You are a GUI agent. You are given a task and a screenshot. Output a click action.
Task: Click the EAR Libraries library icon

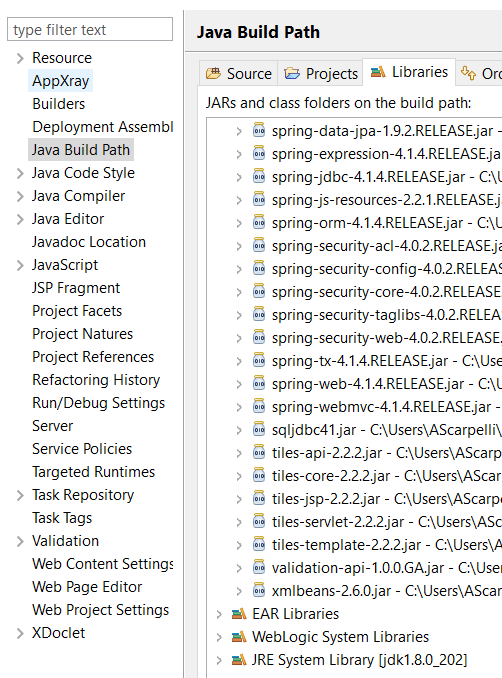click(x=239, y=614)
